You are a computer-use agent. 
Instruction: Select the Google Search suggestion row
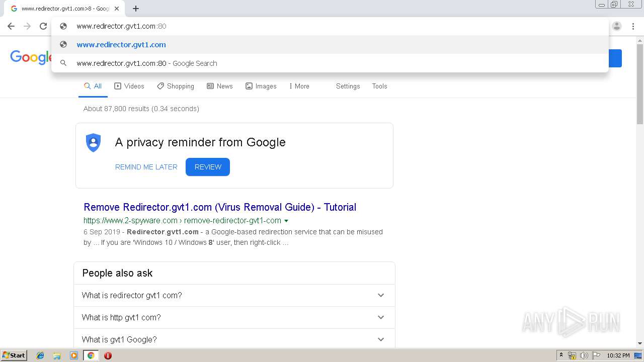(x=330, y=63)
